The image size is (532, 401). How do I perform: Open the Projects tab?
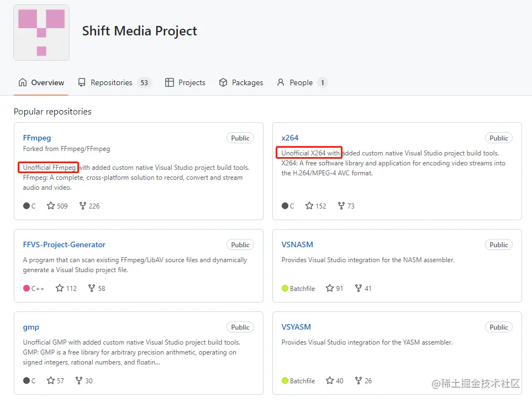185,82
